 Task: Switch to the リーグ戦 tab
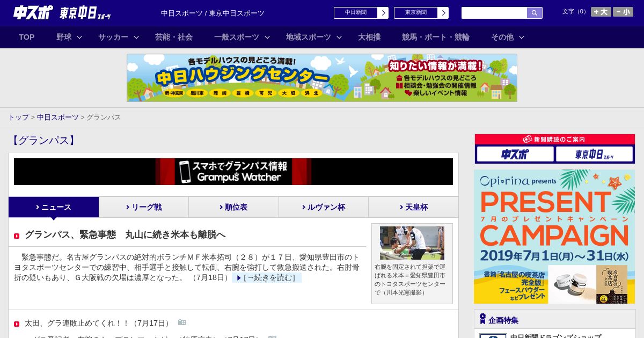click(x=144, y=207)
